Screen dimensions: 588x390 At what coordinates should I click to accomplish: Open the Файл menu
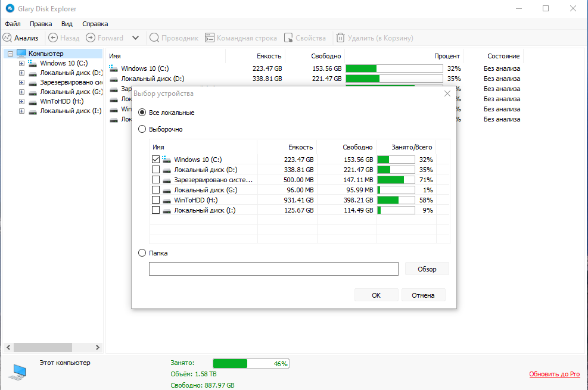click(13, 24)
